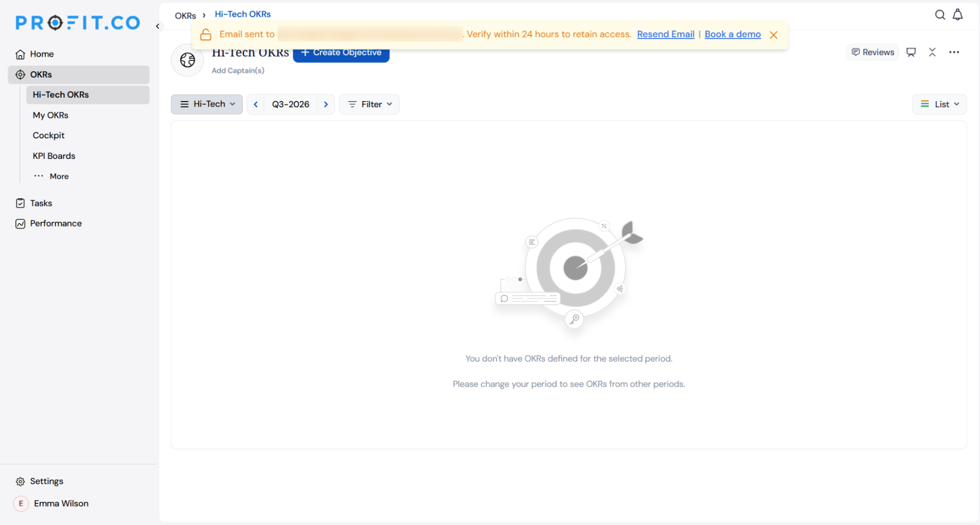Dismiss the email verification banner
The width and height of the screenshot is (980, 525).
(x=774, y=35)
